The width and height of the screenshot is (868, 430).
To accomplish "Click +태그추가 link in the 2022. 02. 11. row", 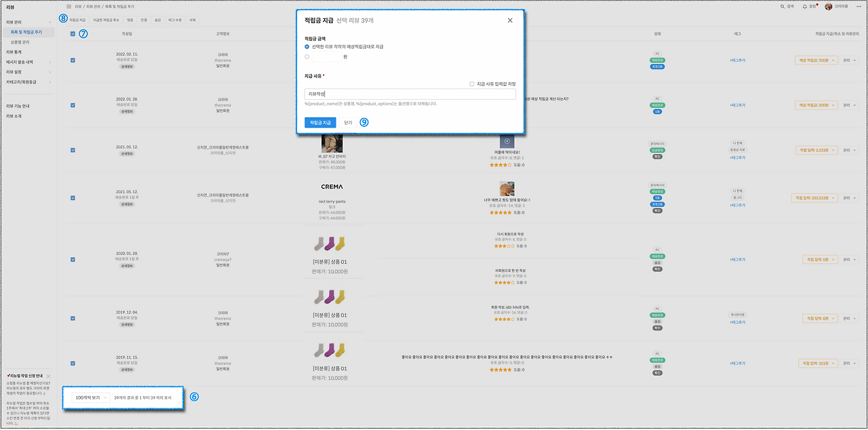I will (737, 60).
